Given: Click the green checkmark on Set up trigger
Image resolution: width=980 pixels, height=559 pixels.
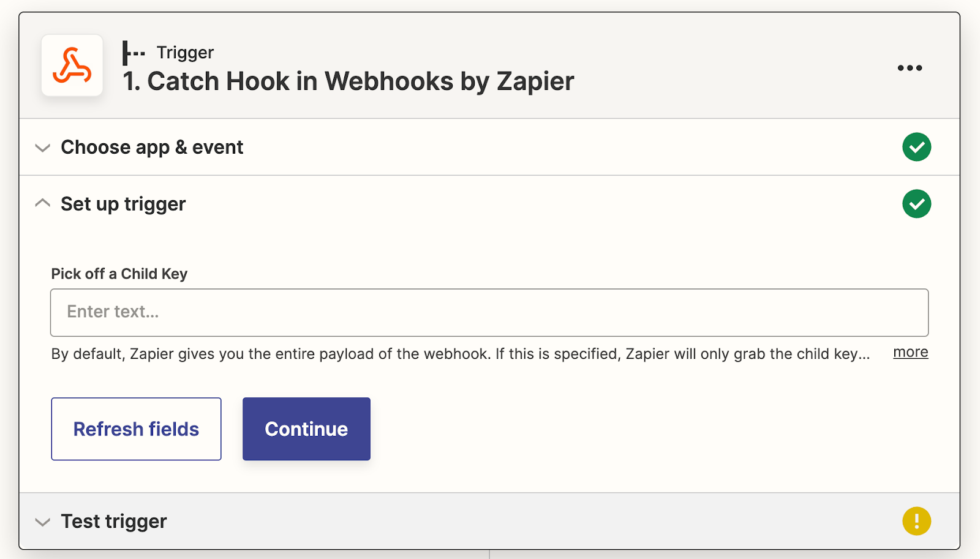Looking at the screenshot, I should click(x=916, y=204).
